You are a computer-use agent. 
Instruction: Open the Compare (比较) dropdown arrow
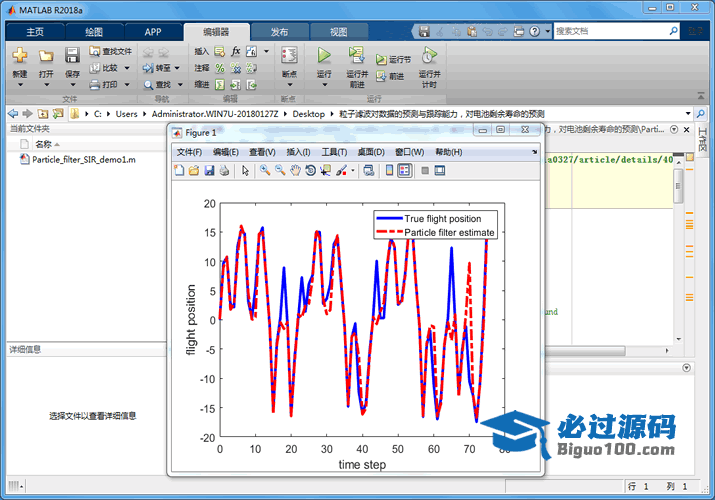[x=127, y=68]
